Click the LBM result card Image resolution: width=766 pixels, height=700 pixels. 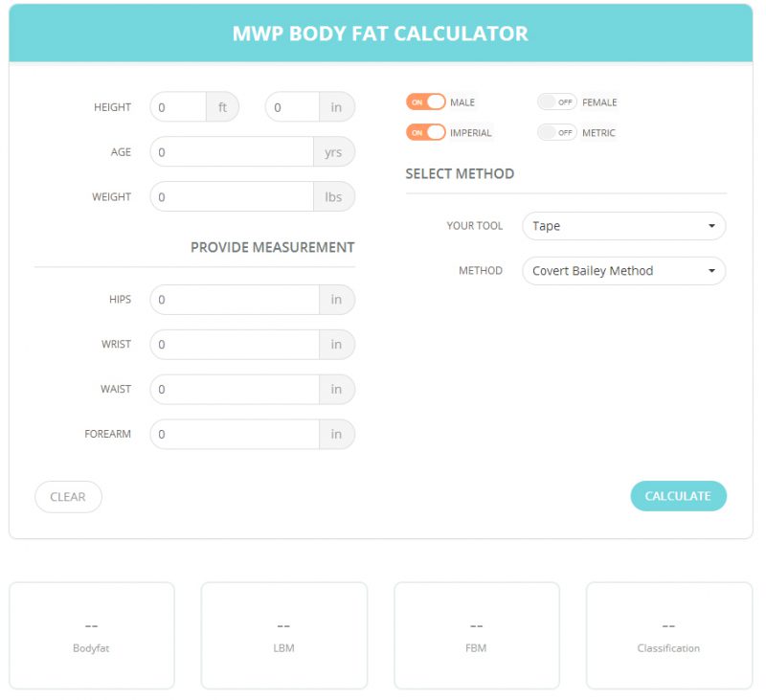[x=283, y=635]
